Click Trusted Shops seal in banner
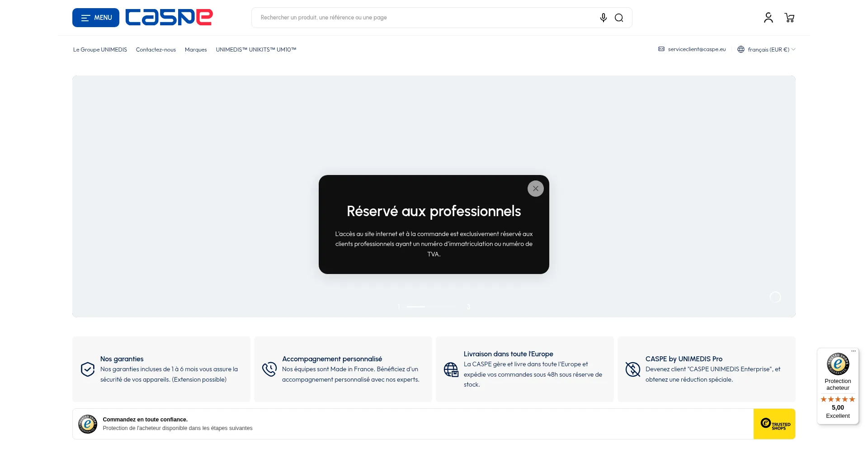868x449 pixels. (88, 424)
